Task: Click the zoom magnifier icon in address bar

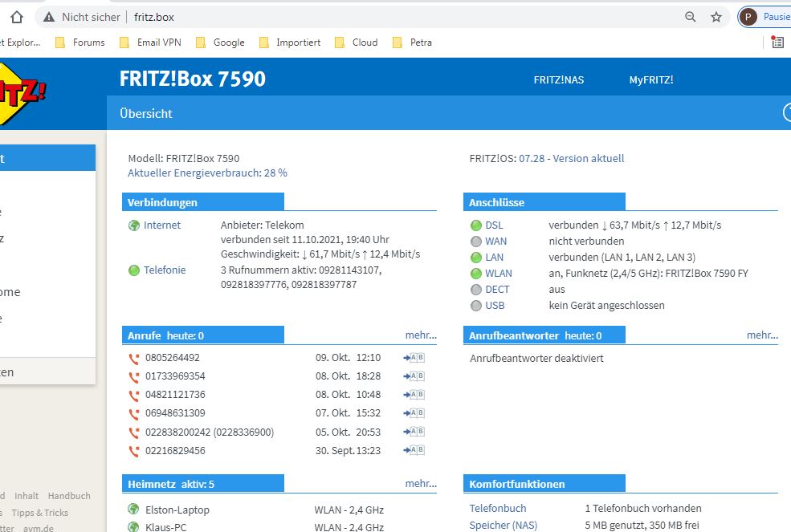Action: 690,17
